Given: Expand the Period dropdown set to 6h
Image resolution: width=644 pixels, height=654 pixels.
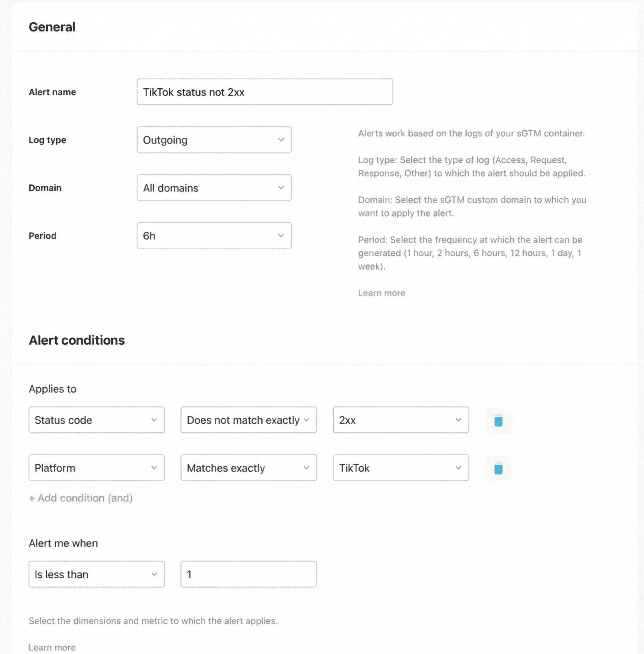Looking at the screenshot, I should tap(214, 236).
